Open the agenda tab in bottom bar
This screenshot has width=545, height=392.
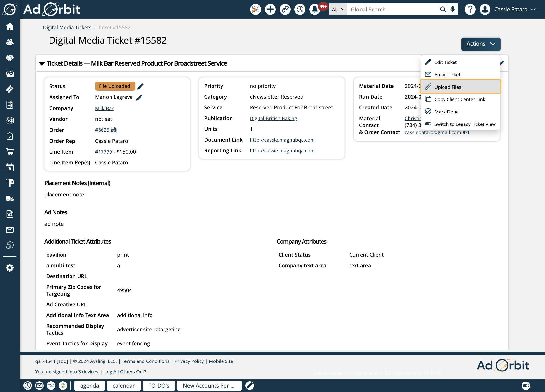pyautogui.click(x=90, y=385)
